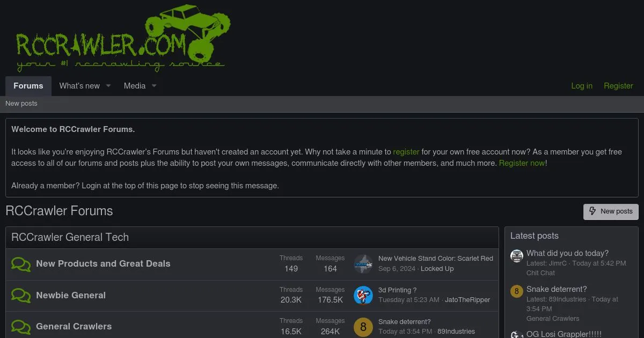This screenshot has width=644, height=338.
Task: Open the '3d Printing ?' thread
Action: 398,290
